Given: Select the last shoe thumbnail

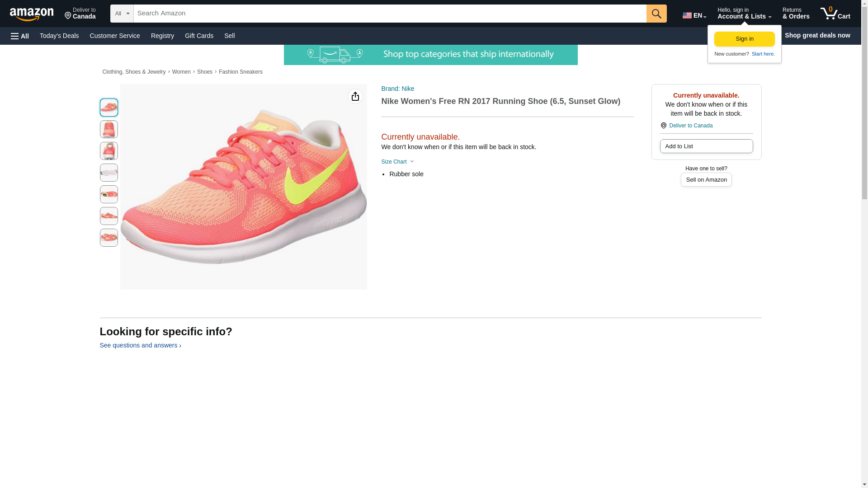Looking at the screenshot, I should [108, 238].
